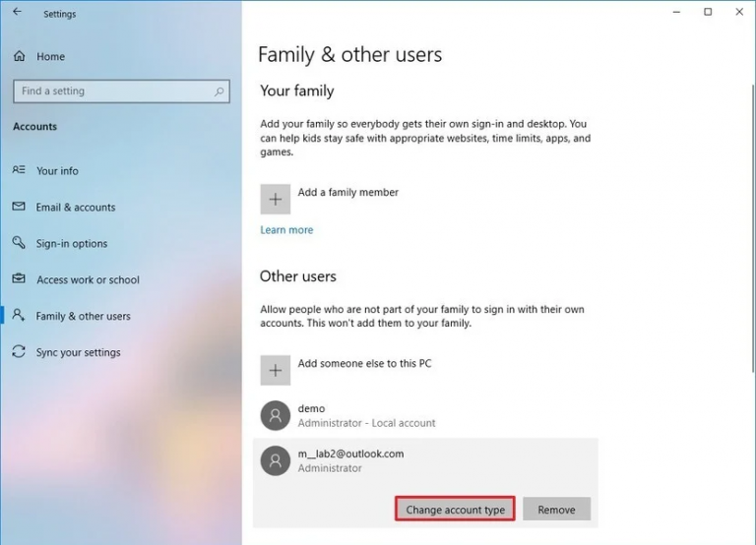Screen dimensions: 756x545
Task: Open the Home page
Action: (x=50, y=56)
